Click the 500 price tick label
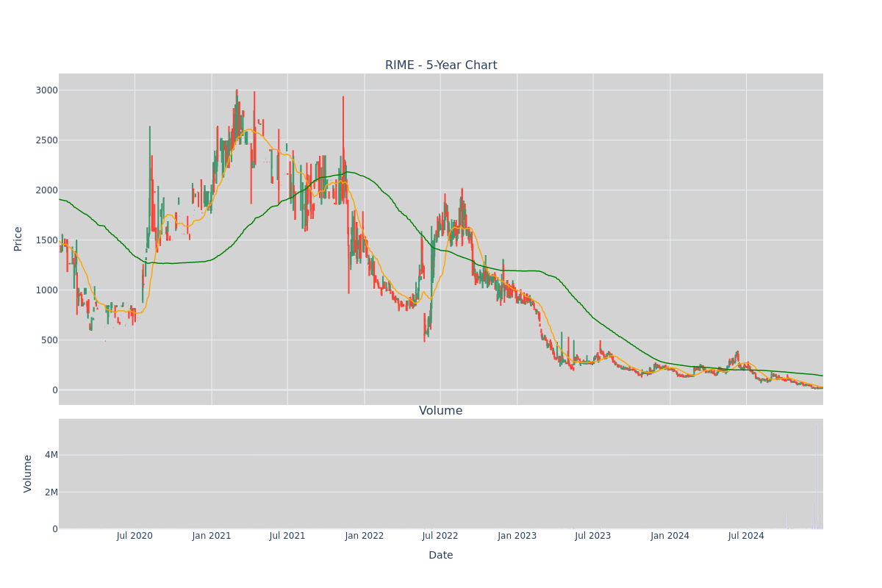Screen dimensions: 882x588 point(50,340)
